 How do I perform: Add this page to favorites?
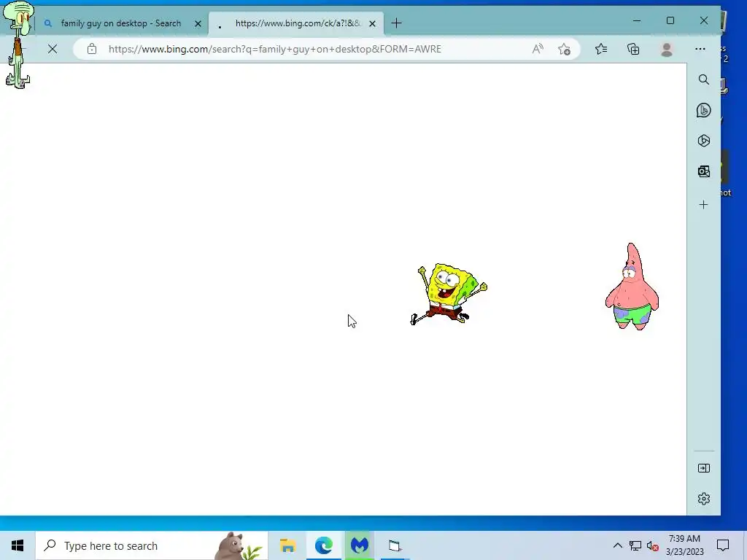point(565,49)
